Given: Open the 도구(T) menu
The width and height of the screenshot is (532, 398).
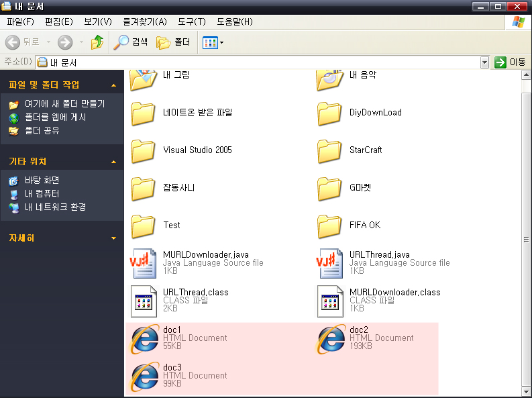Looking at the screenshot, I should 192,22.
